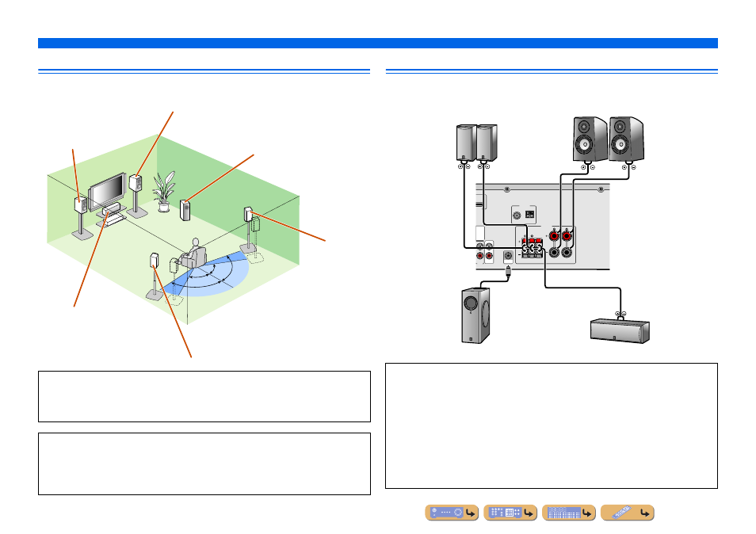Click the second empty note box at left
The height and width of the screenshot is (534, 756).
204,463
